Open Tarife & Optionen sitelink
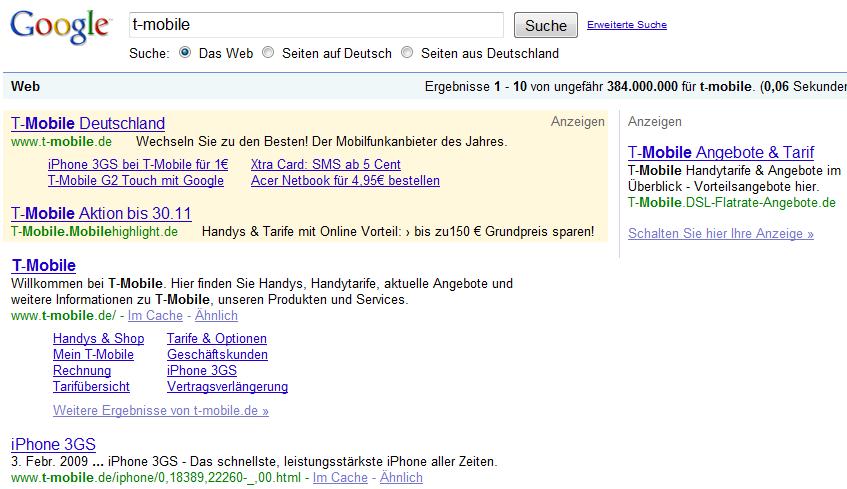Image resolution: width=847 pixels, height=489 pixels. [217, 338]
